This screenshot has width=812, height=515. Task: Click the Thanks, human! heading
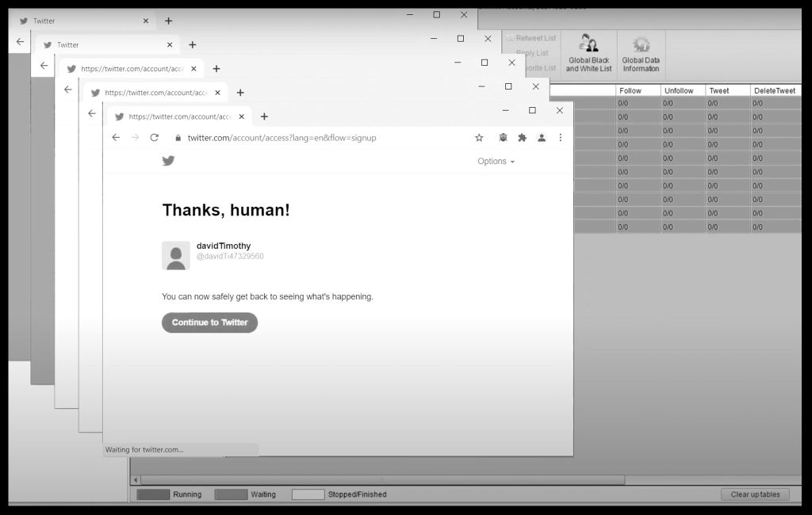point(226,210)
